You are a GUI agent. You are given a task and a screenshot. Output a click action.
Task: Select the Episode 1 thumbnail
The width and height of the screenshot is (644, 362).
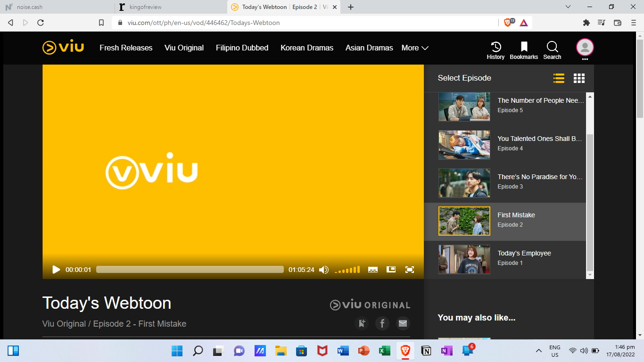coord(464,259)
